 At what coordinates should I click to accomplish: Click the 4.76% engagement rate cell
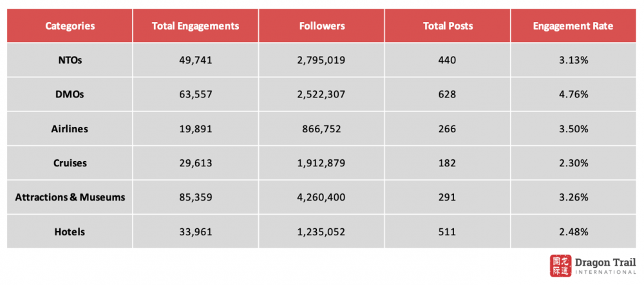[573, 95]
